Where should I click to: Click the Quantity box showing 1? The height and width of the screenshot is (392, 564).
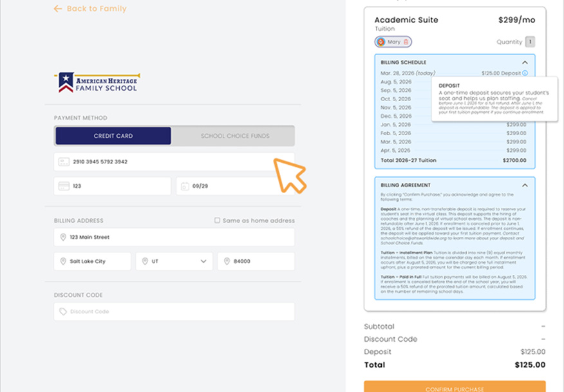(530, 42)
